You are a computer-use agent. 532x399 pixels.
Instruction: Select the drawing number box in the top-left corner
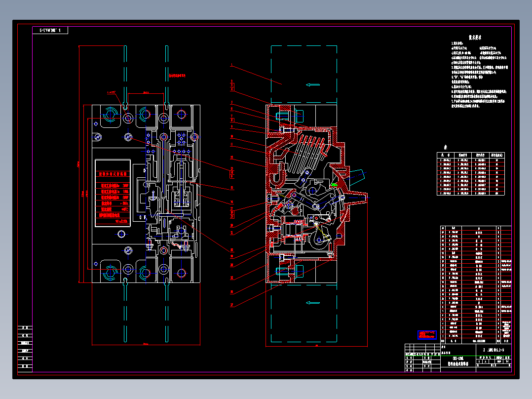50,30
